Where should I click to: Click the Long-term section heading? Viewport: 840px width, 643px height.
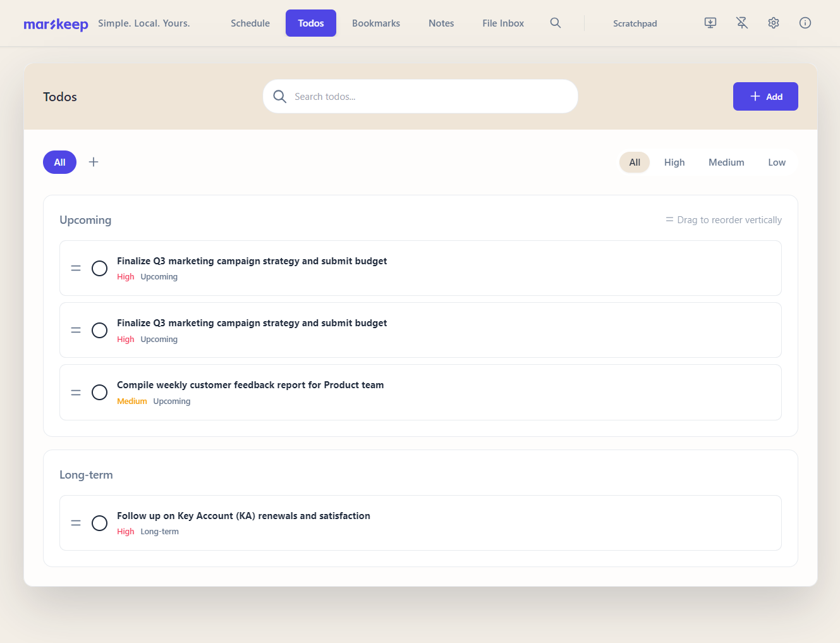pos(86,475)
